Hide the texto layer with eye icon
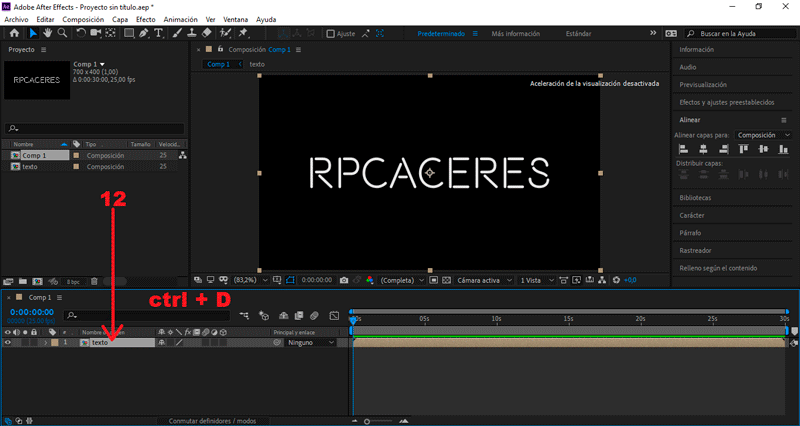 pos(7,343)
